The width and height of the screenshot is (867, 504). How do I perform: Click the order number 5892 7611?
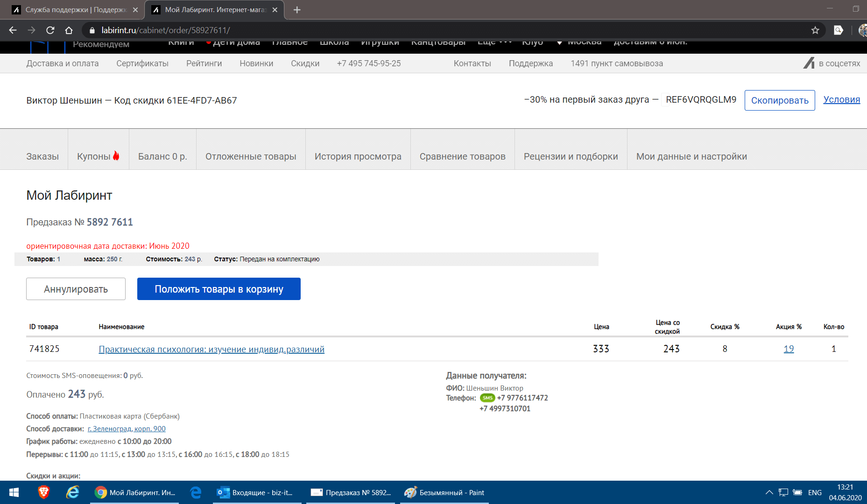coord(110,222)
